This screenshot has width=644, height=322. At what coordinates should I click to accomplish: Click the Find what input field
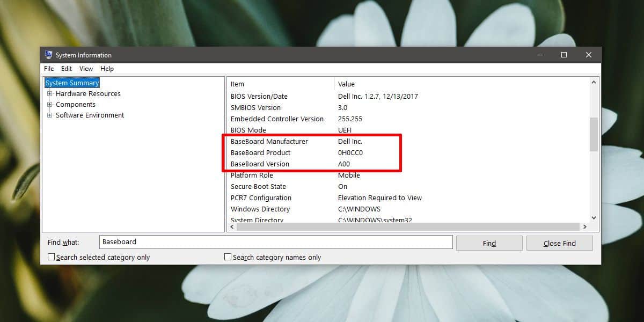(276, 242)
